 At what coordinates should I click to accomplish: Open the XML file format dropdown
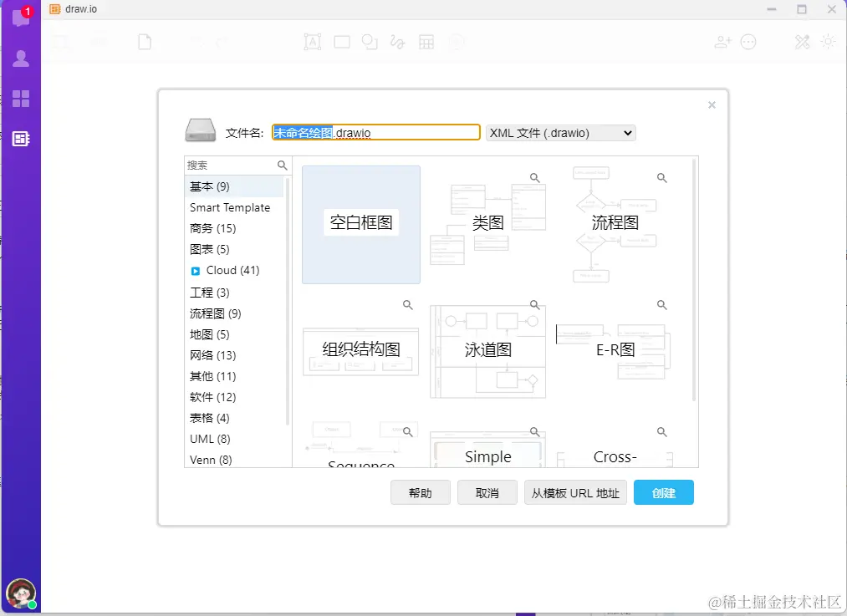pyautogui.click(x=560, y=132)
